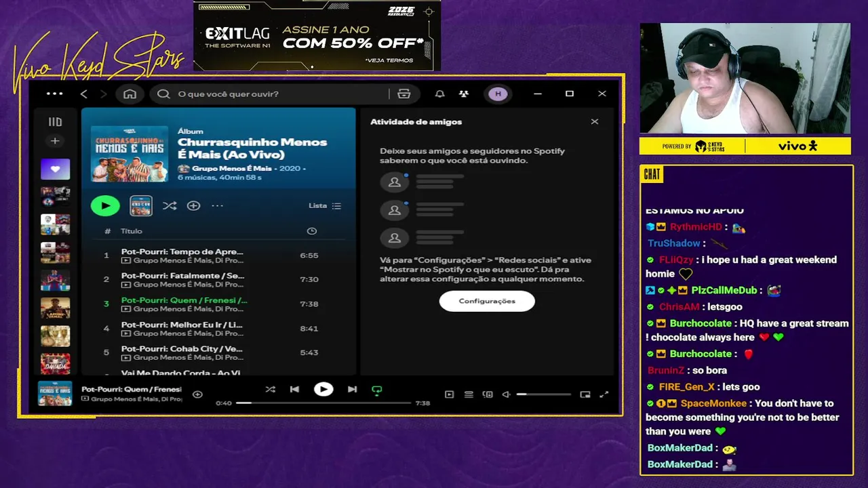The image size is (868, 488).
Task: Click track one's video badge icon
Action: pos(126,260)
